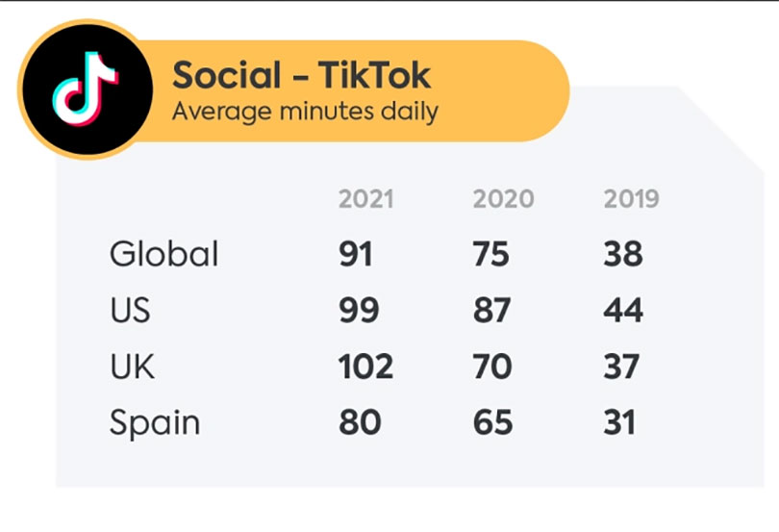Select the 2021 column header

coord(365,199)
